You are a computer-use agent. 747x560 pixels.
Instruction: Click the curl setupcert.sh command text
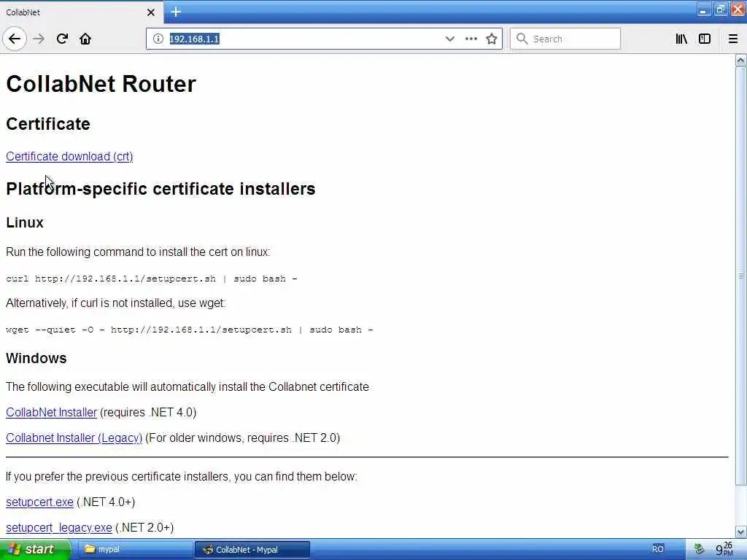[152, 279]
